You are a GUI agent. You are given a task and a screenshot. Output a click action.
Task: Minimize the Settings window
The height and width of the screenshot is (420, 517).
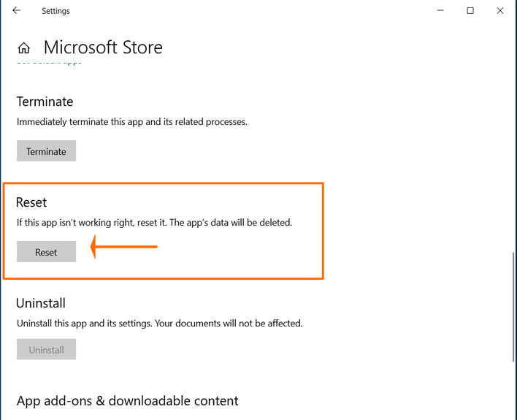[x=440, y=10]
